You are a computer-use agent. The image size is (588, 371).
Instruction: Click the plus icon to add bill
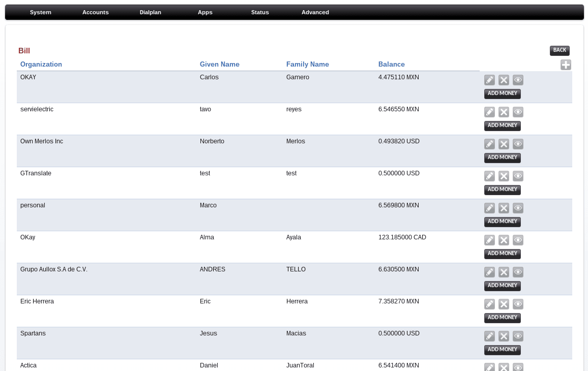coord(566,65)
